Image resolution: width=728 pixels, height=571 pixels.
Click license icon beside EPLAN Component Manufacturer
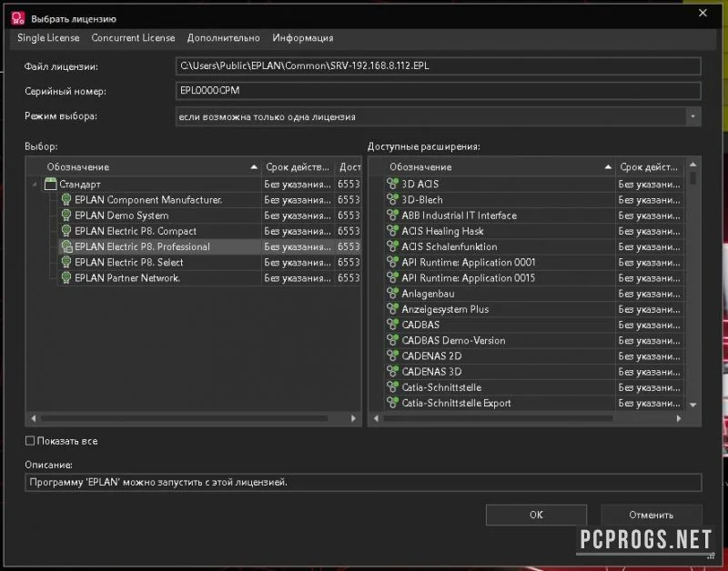[x=66, y=200]
